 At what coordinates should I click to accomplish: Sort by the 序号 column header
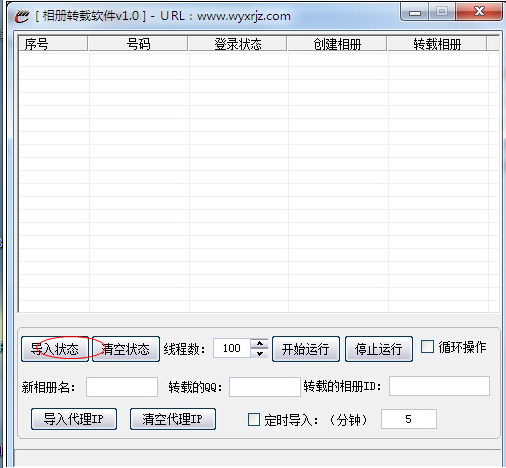pos(53,44)
